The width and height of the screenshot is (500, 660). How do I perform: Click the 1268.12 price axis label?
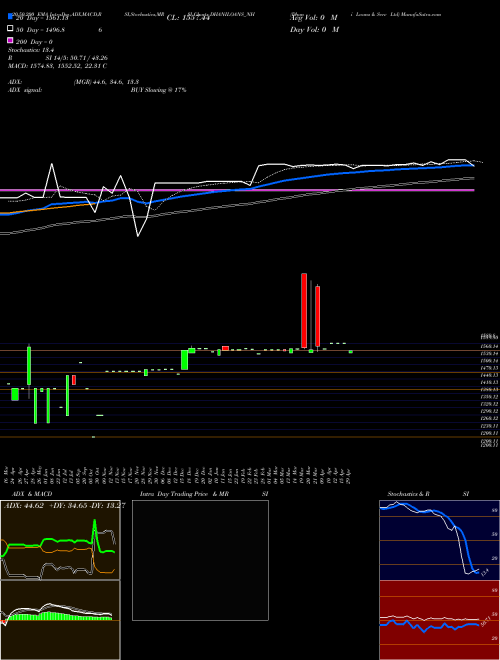tap(491, 418)
